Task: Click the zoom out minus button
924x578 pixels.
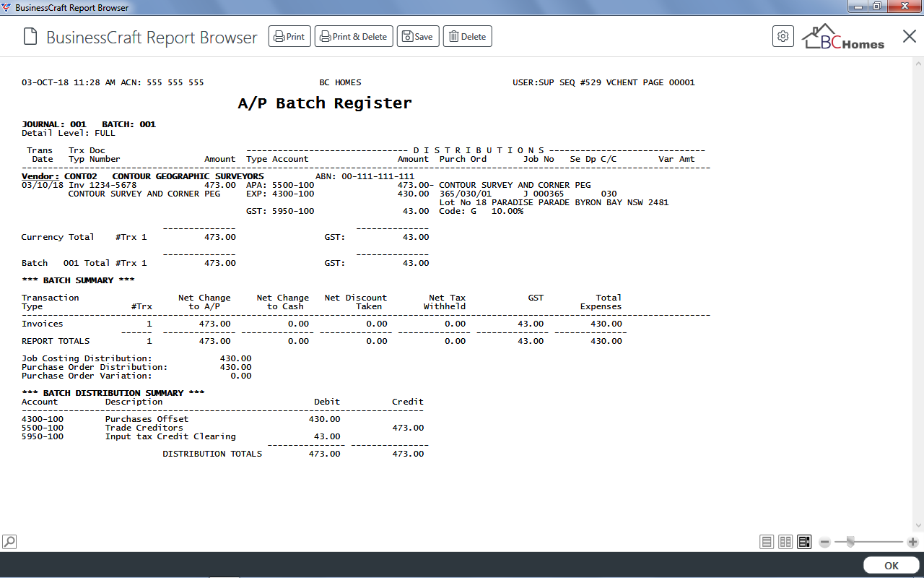Action: point(824,542)
